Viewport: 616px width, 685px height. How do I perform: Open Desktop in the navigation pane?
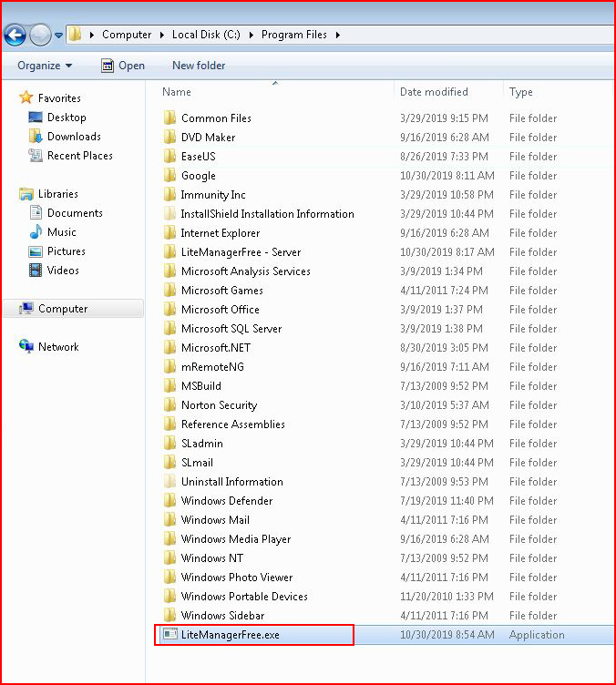click(67, 118)
